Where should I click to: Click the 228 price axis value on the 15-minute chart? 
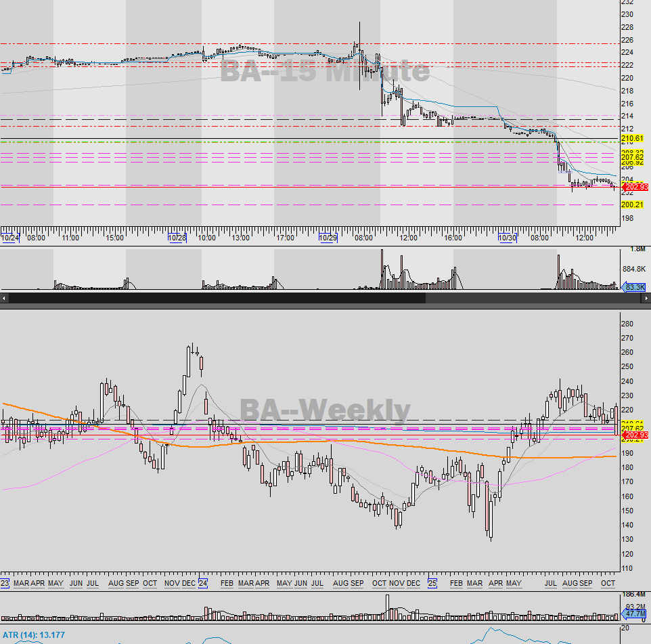(627, 27)
